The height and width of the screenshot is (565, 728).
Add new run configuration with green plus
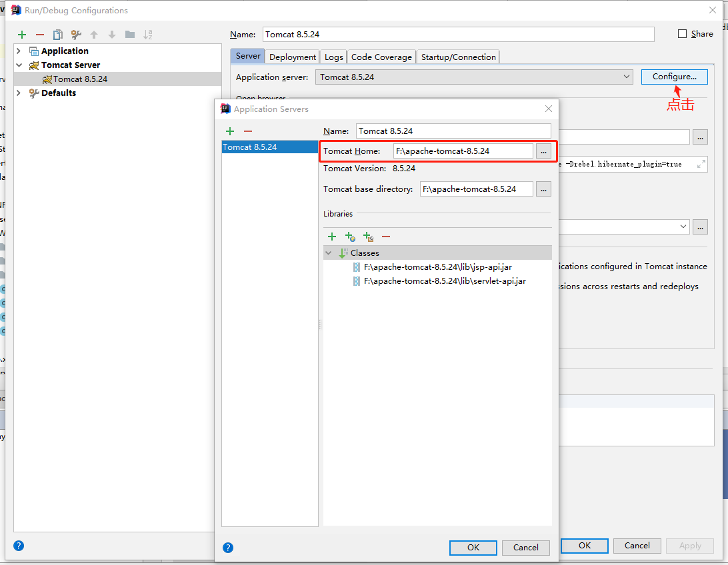(x=22, y=35)
